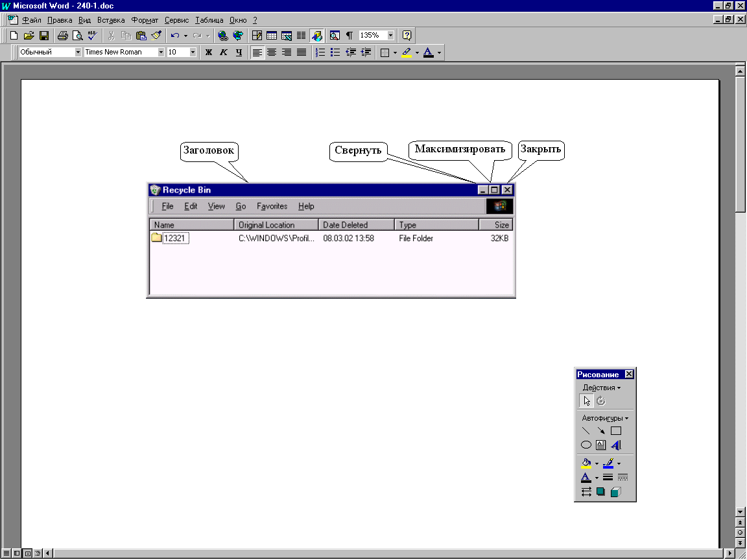Insert a text box from Рисование
Screen dimensions: 747x560
coord(600,445)
